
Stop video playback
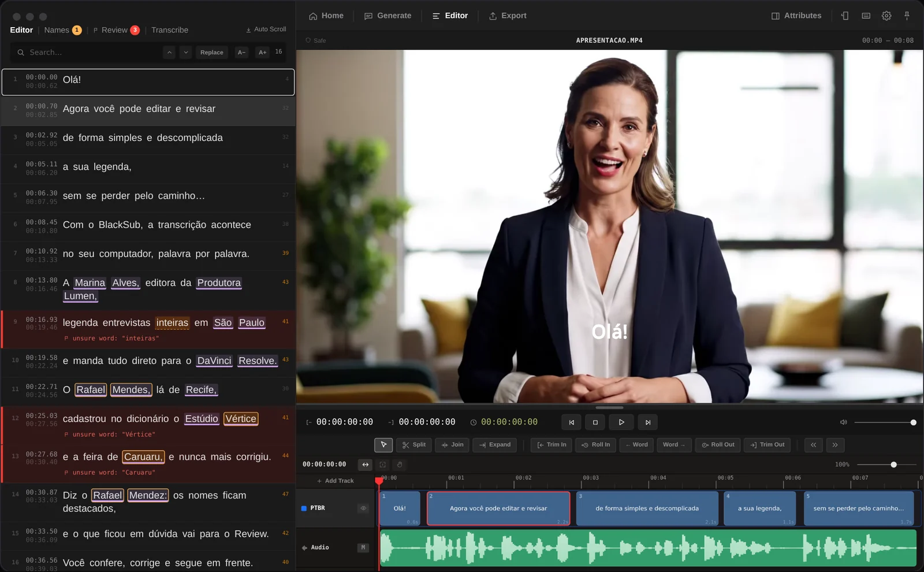coord(595,422)
